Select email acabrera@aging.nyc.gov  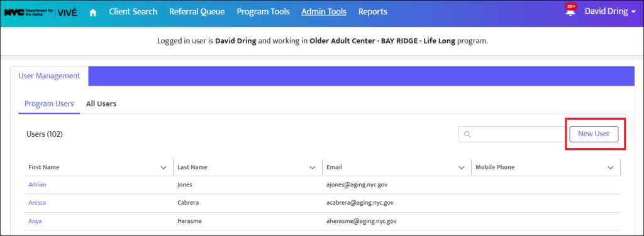(360, 203)
